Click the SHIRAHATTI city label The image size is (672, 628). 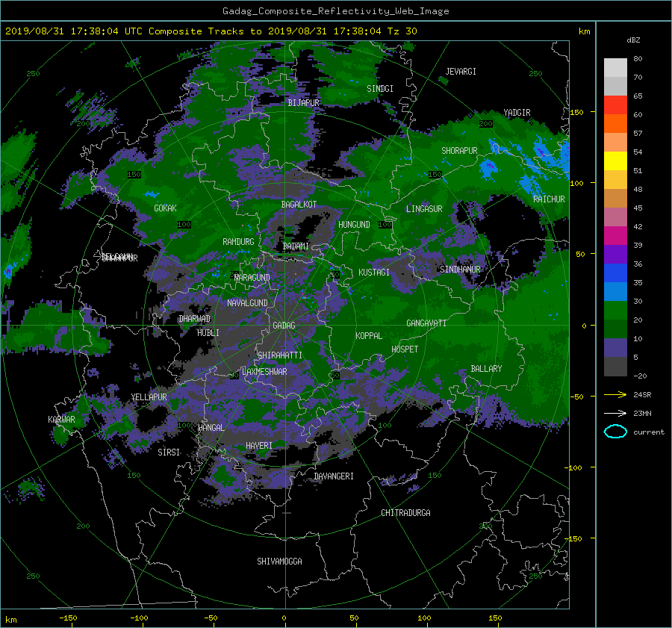[280, 355]
